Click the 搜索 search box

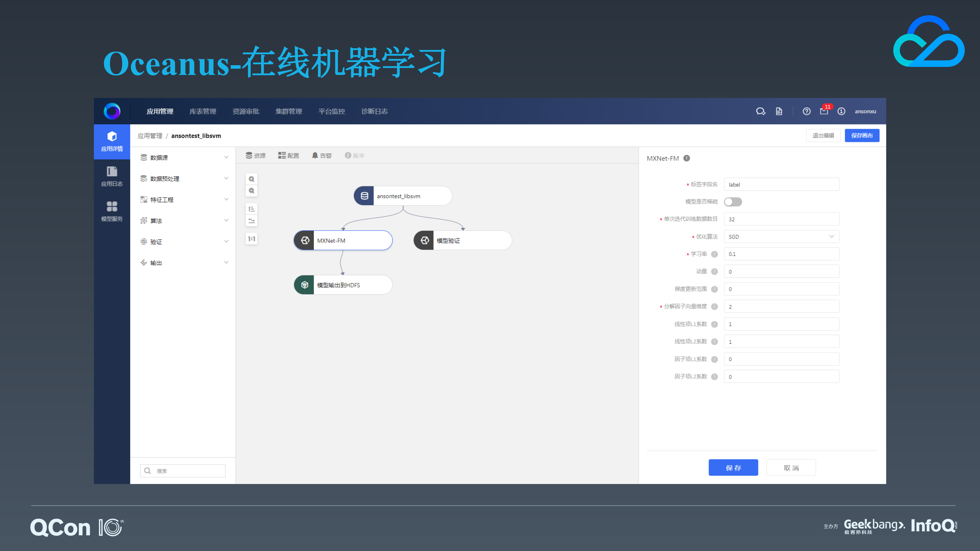click(183, 471)
